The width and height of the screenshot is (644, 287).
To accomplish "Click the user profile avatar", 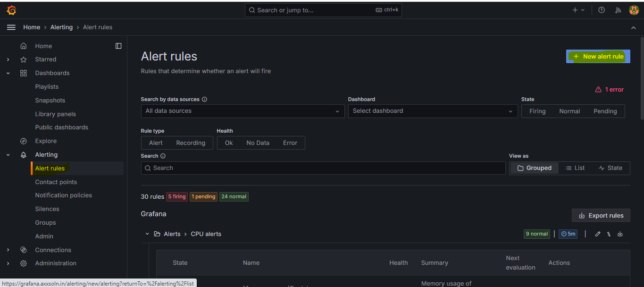I will pyautogui.click(x=634, y=10).
